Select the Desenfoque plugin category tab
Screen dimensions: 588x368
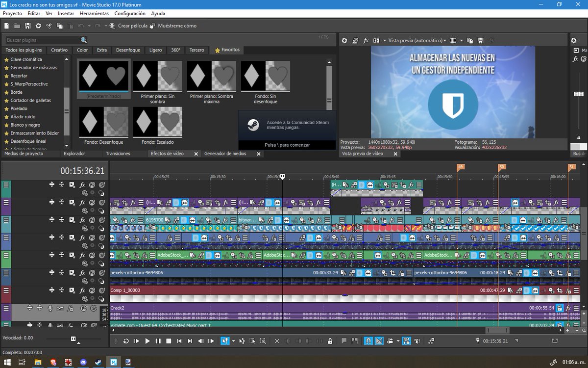[128, 50]
